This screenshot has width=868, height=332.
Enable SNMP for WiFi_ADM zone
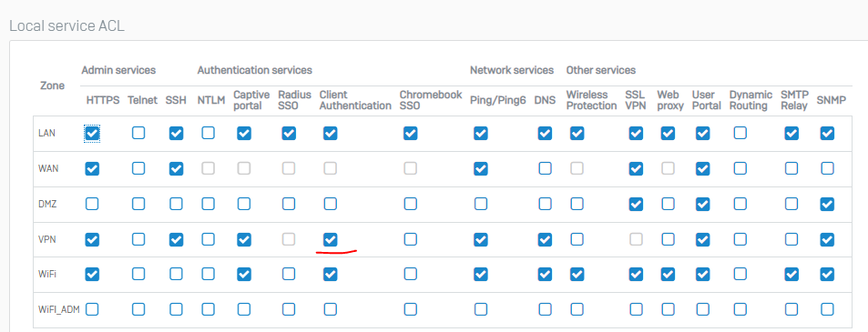(827, 309)
